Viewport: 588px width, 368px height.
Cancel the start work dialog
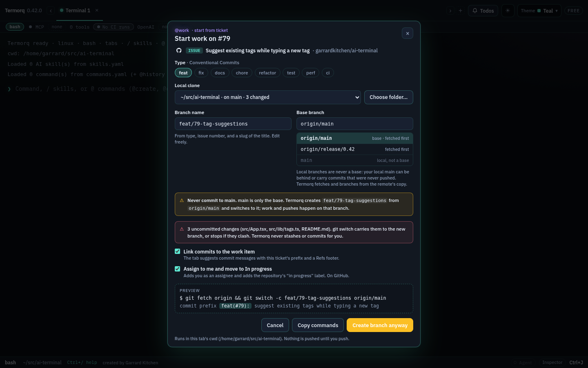pos(275,325)
